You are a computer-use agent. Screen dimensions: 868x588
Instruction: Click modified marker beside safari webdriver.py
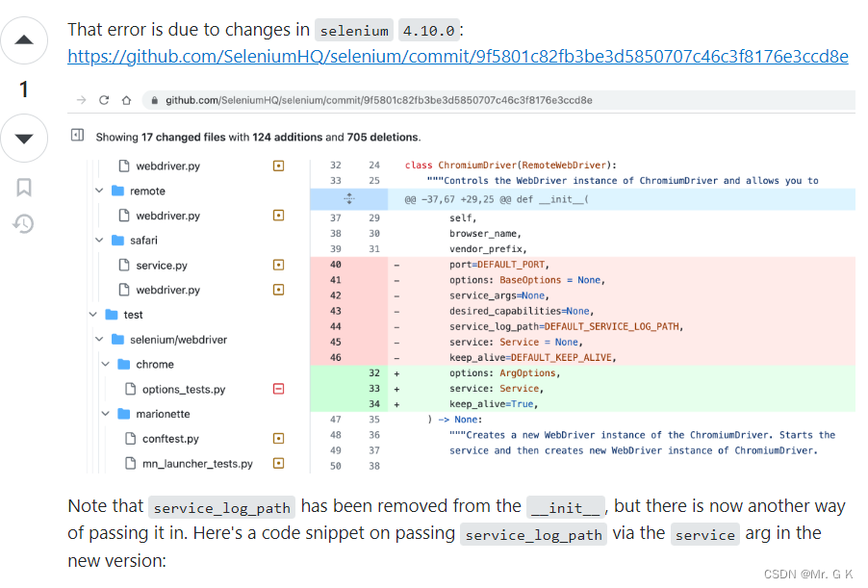click(x=278, y=290)
